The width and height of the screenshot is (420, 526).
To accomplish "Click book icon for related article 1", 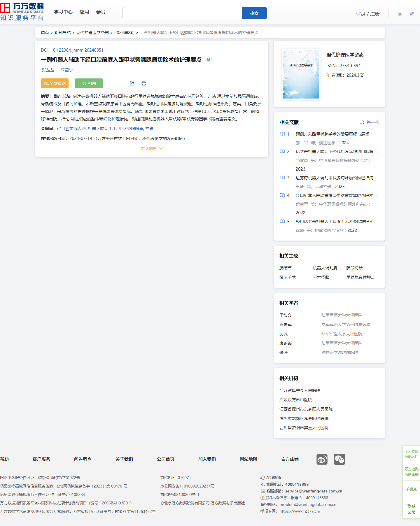I will click(x=282, y=134).
